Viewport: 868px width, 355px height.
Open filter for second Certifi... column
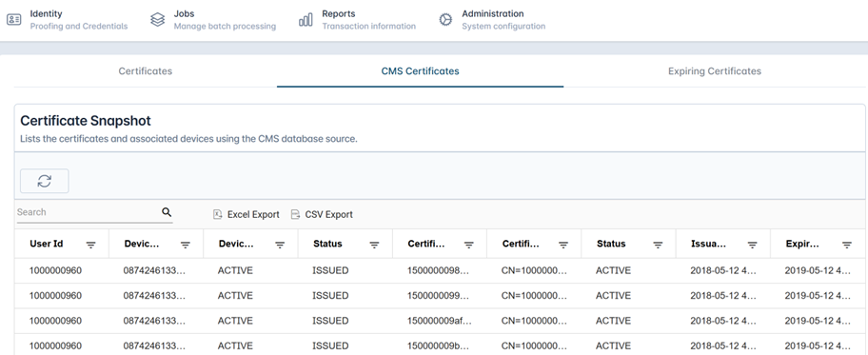(x=563, y=245)
